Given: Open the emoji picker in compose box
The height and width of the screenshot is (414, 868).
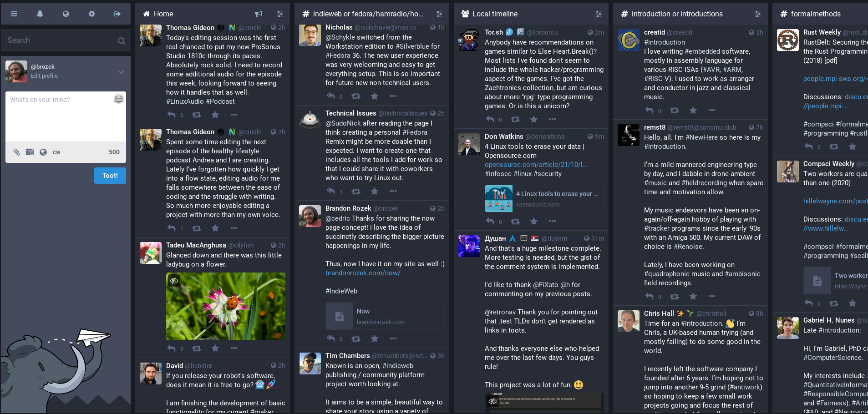Looking at the screenshot, I should 119,99.
